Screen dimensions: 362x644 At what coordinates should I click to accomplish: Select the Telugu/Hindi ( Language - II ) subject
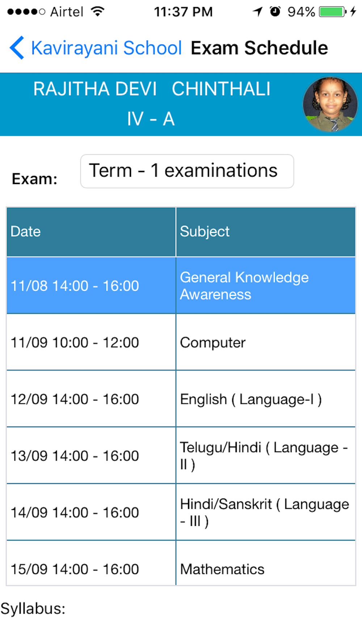pos(264,456)
